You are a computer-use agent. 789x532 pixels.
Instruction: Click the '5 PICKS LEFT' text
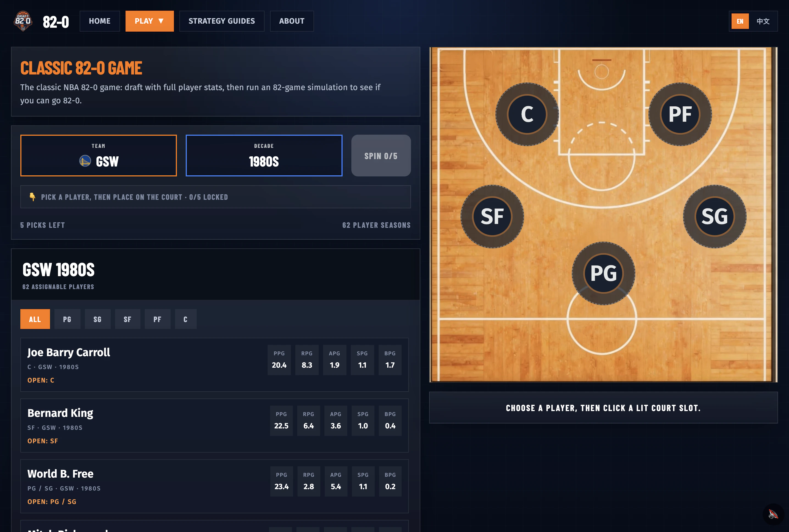(42, 225)
